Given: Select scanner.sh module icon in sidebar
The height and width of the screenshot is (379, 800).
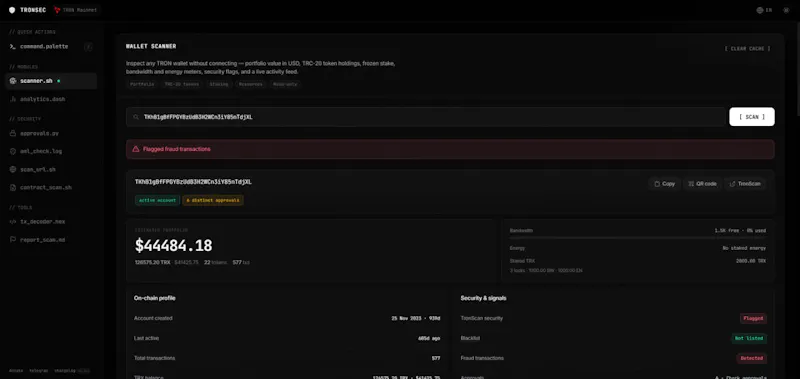Looking at the screenshot, I should tap(13, 81).
